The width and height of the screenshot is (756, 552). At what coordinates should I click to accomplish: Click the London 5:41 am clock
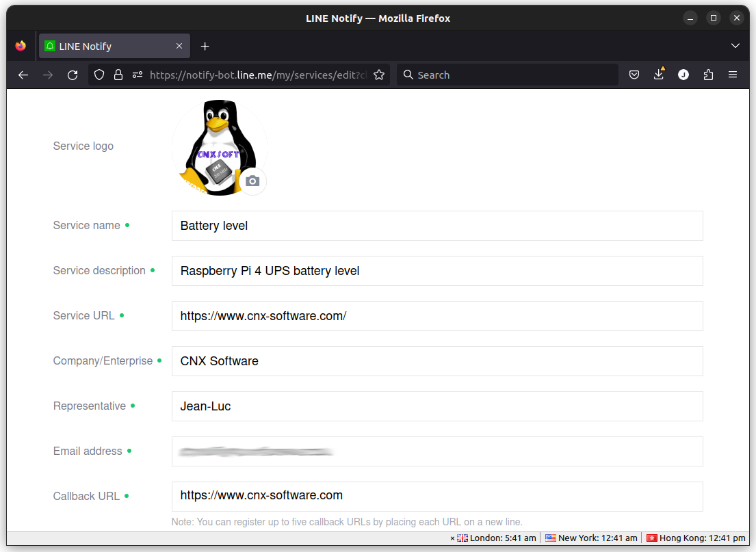(x=503, y=538)
